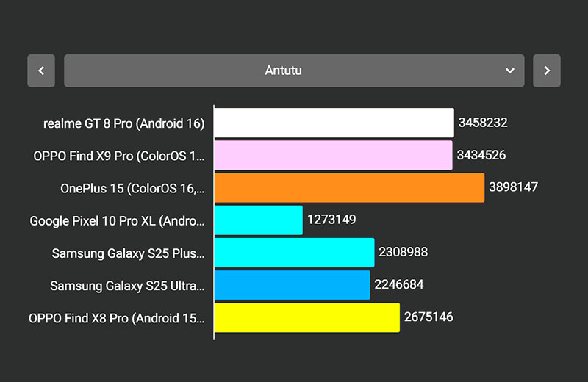Image resolution: width=588 pixels, height=382 pixels.
Task: Click the next benchmark right arrow
Action: coord(547,71)
